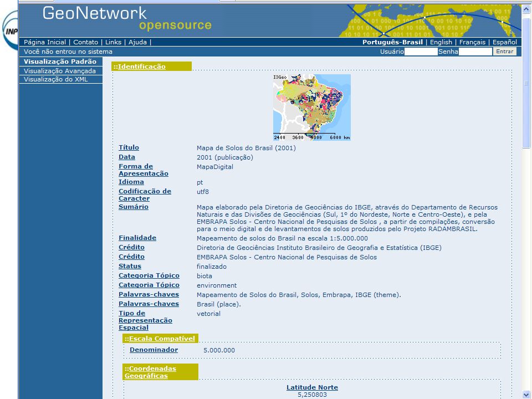Open the Contato page

coord(85,42)
